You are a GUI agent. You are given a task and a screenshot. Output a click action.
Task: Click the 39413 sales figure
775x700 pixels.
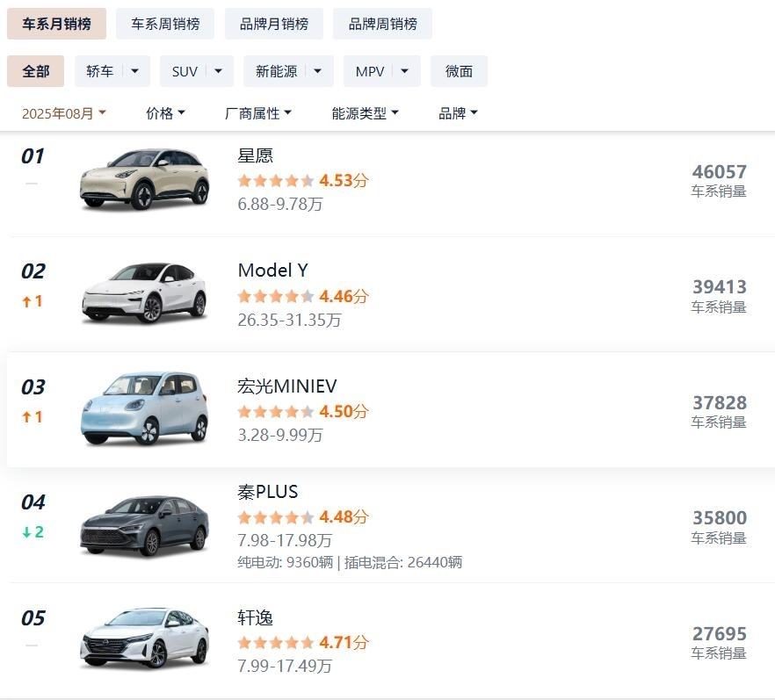pyautogui.click(x=719, y=287)
